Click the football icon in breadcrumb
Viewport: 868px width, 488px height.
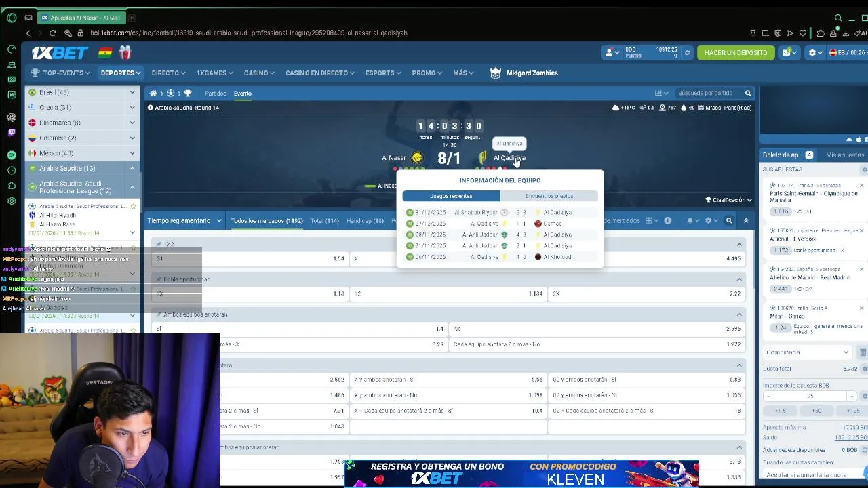pyautogui.click(x=170, y=93)
